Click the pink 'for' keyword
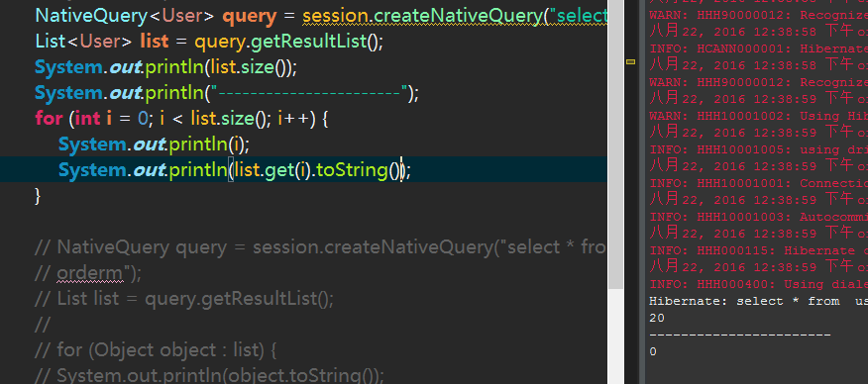 49,118
